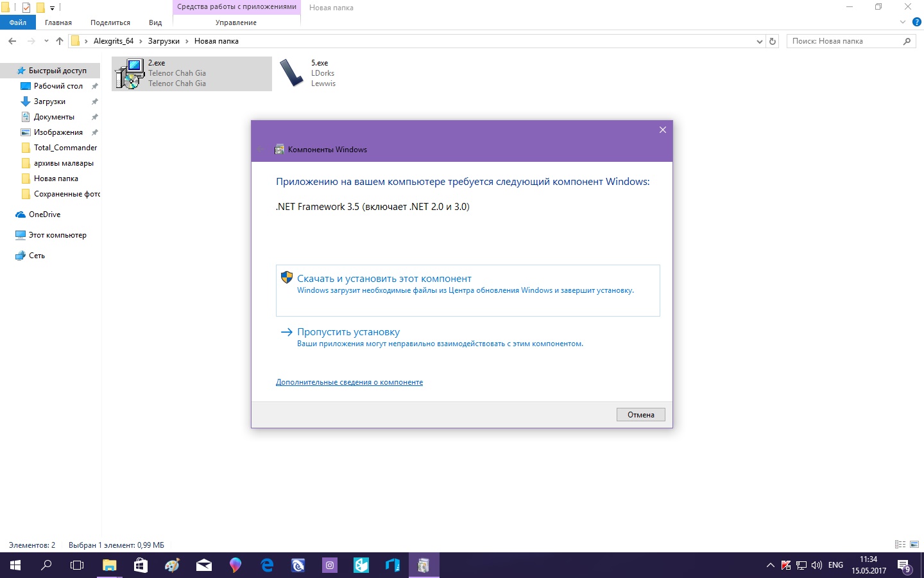The image size is (924, 578).
Task: Click Скачать и установить этот компонент
Action: [x=468, y=290]
